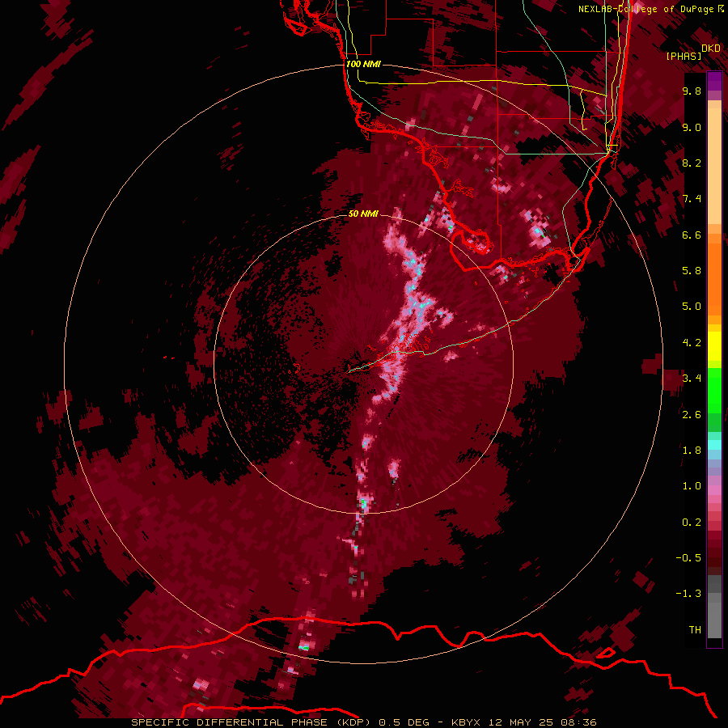Click the "50 NMI" range ring label

(363, 214)
